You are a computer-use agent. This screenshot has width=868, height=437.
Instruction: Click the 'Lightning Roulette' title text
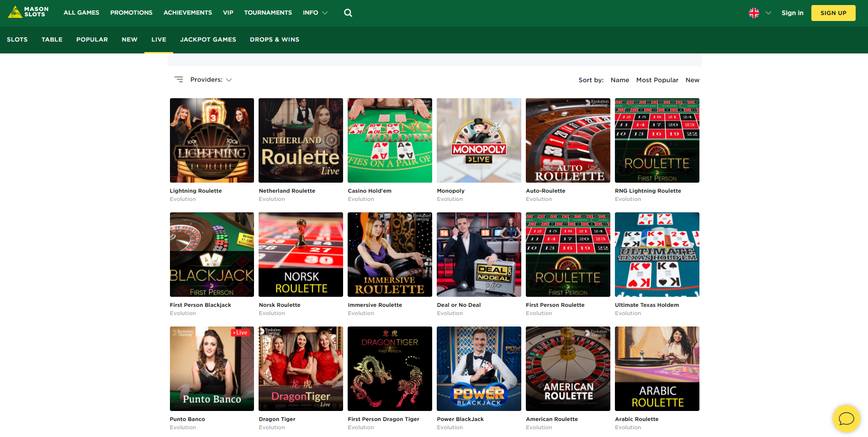(x=196, y=191)
